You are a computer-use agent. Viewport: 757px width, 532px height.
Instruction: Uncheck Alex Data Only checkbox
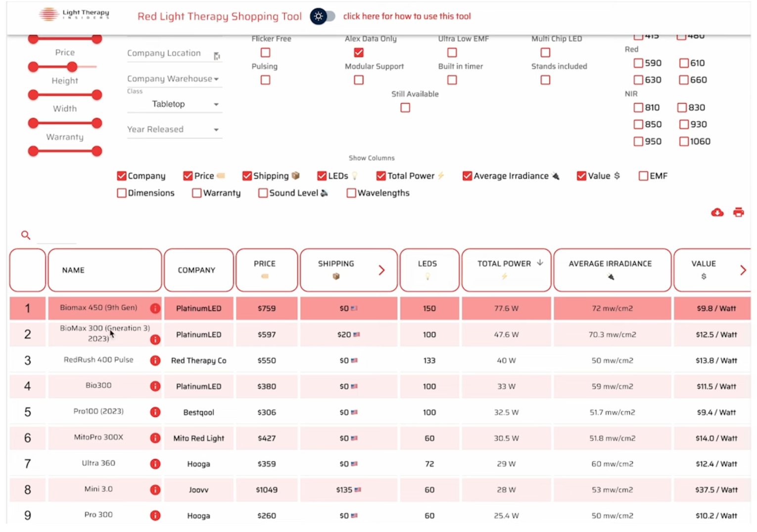coord(359,52)
